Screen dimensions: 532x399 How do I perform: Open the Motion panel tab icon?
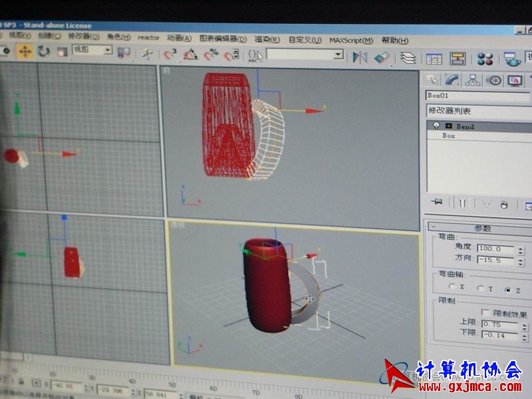(x=493, y=80)
